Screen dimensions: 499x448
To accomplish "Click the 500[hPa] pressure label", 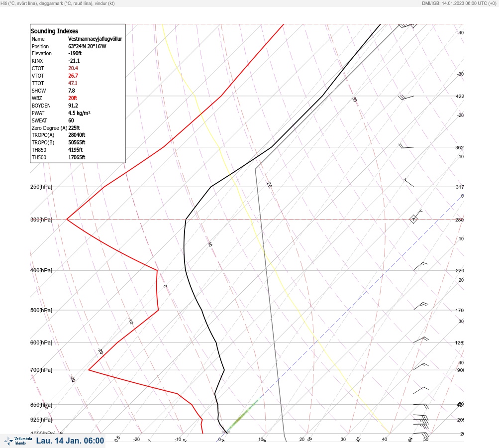I will click(x=41, y=310).
